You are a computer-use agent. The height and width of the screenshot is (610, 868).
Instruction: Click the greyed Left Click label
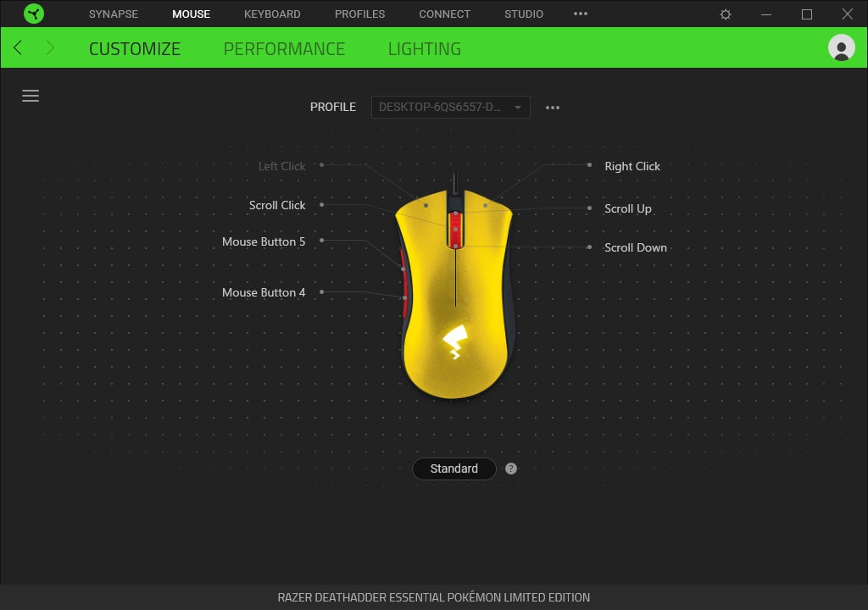[x=281, y=166]
